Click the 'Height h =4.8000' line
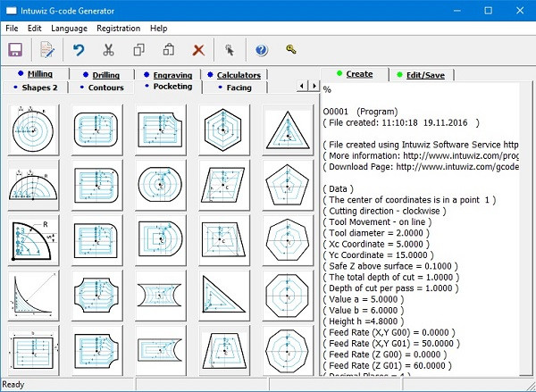Image resolution: width=536 pixels, height=392 pixels. (363, 321)
